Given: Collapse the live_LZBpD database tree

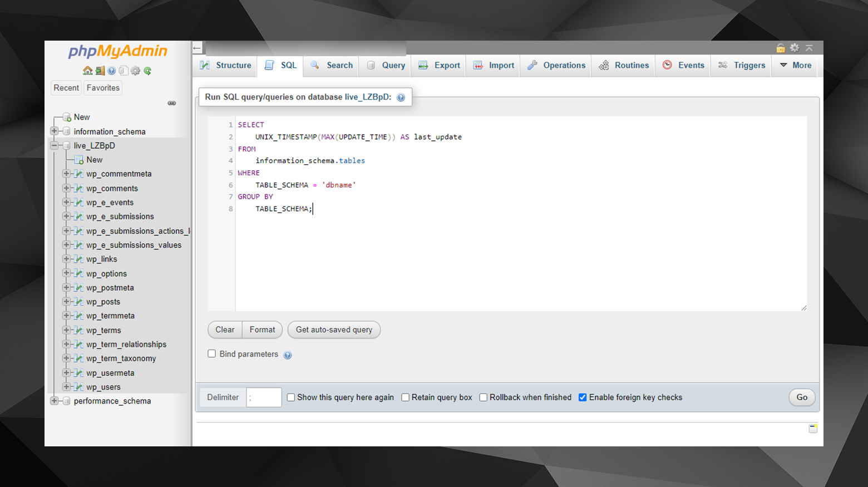Looking at the screenshot, I should click(x=55, y=146).
